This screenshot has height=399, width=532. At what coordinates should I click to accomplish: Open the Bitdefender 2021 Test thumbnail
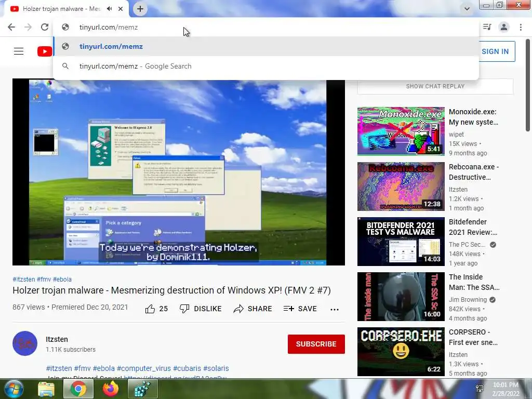click(x=401, y=241)
